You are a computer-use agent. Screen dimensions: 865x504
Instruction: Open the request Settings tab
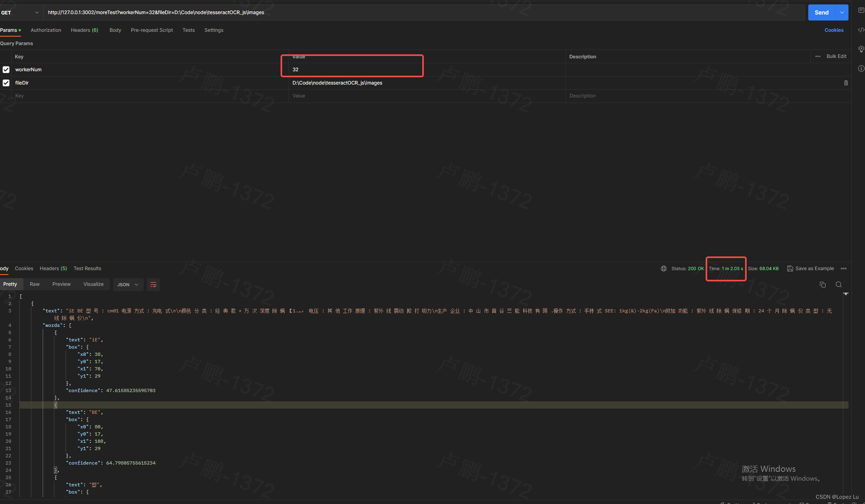pos(214,30)
